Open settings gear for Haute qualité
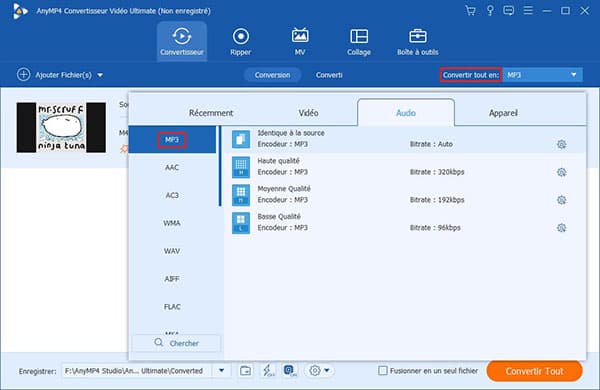 tap(561, 172)
